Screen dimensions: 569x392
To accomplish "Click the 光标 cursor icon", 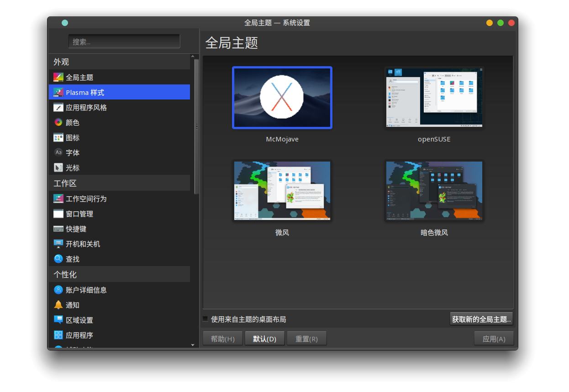I will tap(58, 168).
